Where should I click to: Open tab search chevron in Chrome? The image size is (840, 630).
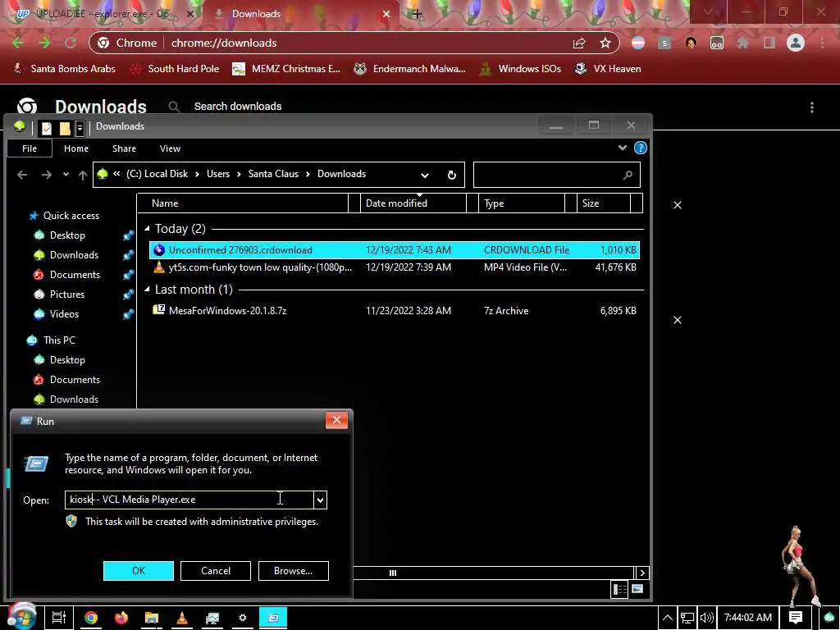point(708,11)
